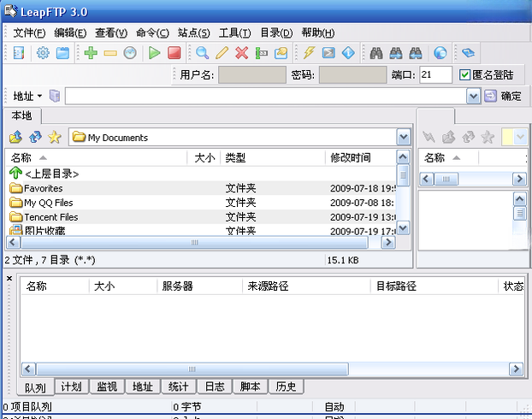This screenshot has width=532, height=419.
Task: Switch to the 本地 tab
Action: click(x=22, y=115)
